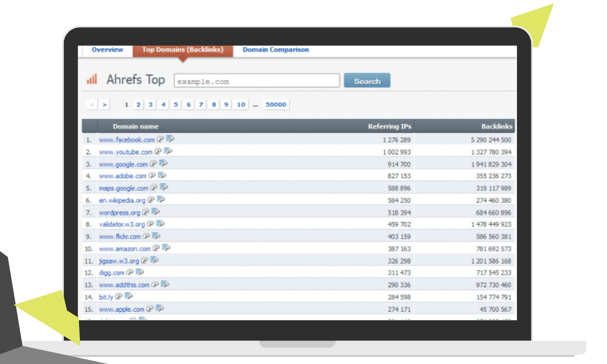Switch to the Overview tab
607x364 pixels.
(107, 50)
